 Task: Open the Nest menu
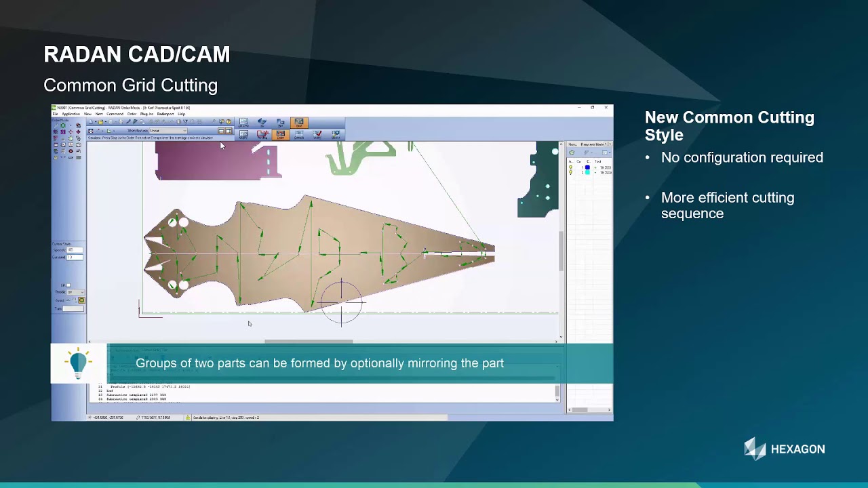(x=99, y=114)
